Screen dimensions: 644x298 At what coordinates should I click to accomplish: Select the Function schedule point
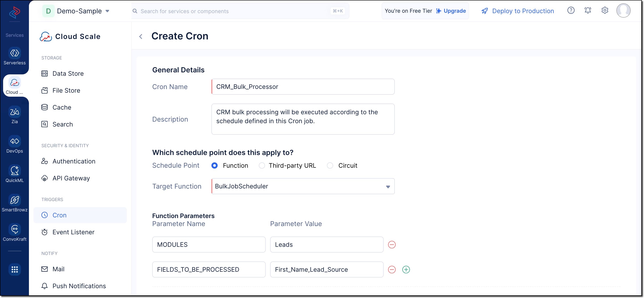pos(215,165)
